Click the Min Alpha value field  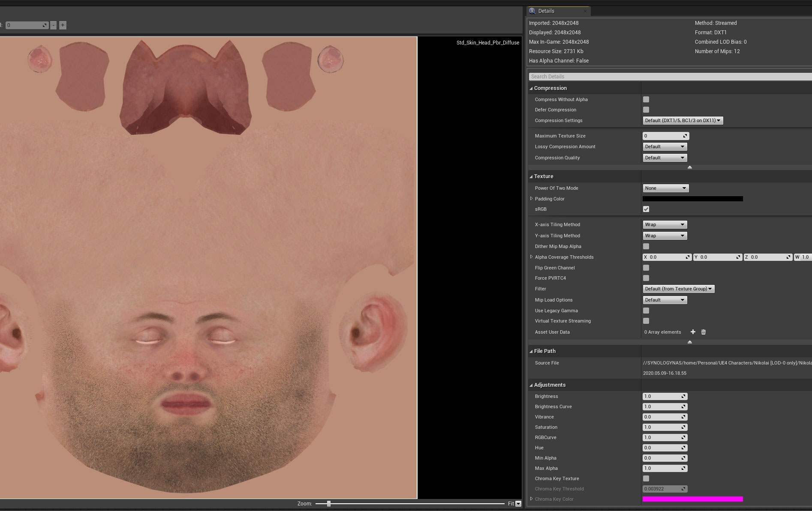click(x=665, y=458)
